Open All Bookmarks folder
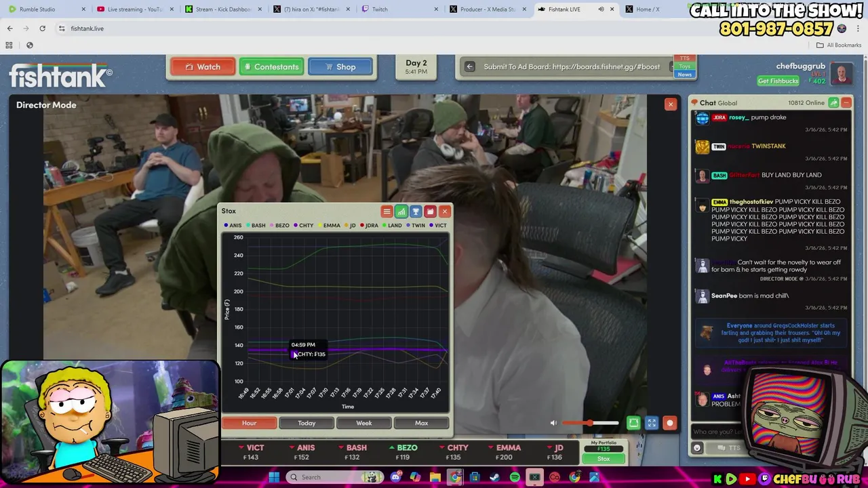Viewport: 868px width, 488px height. (839, 45)
